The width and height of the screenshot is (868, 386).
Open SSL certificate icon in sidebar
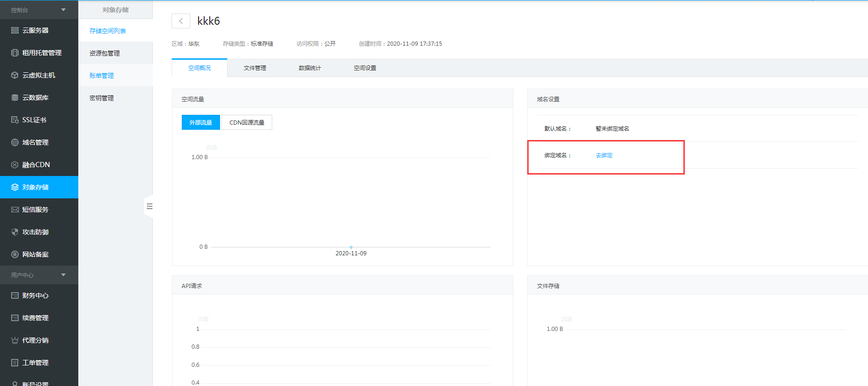(x=15, y=120)
